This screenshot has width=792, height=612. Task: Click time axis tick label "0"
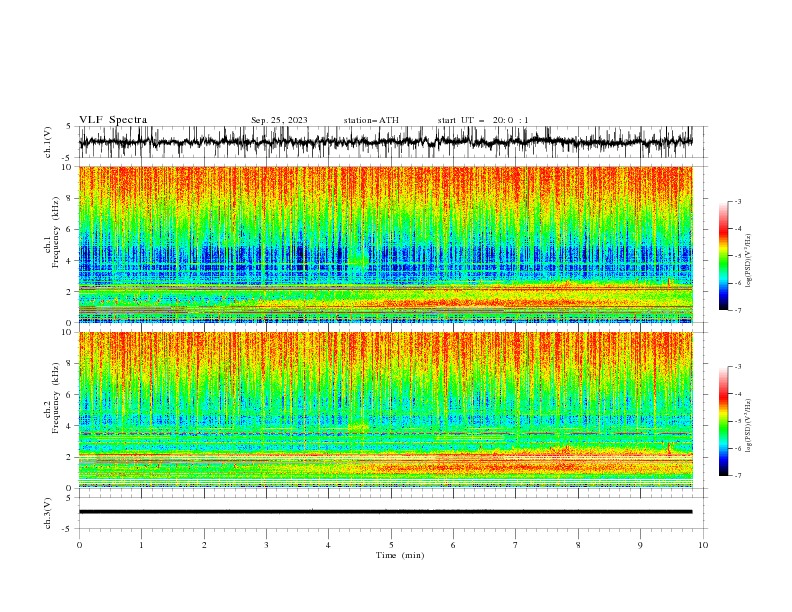79,545
